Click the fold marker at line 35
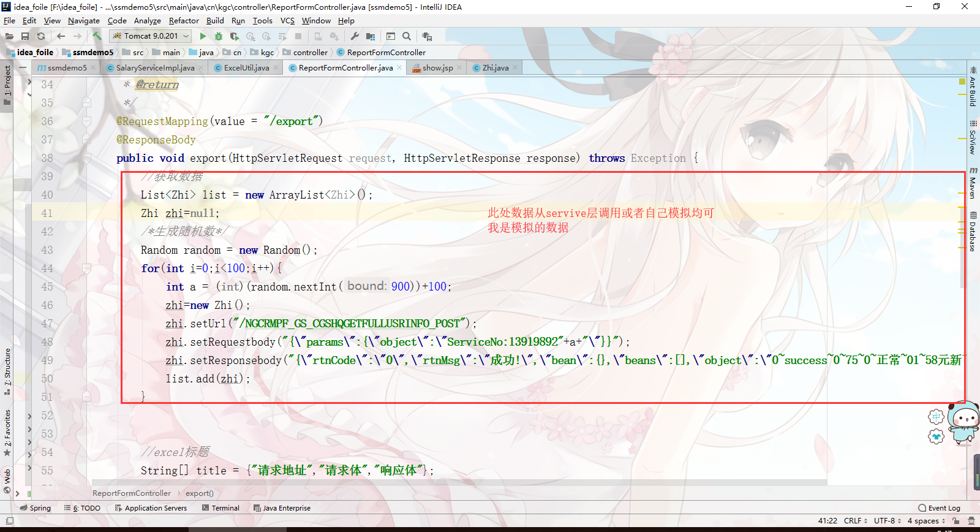Screen dimensions: 980x532 tap(86, 103)
